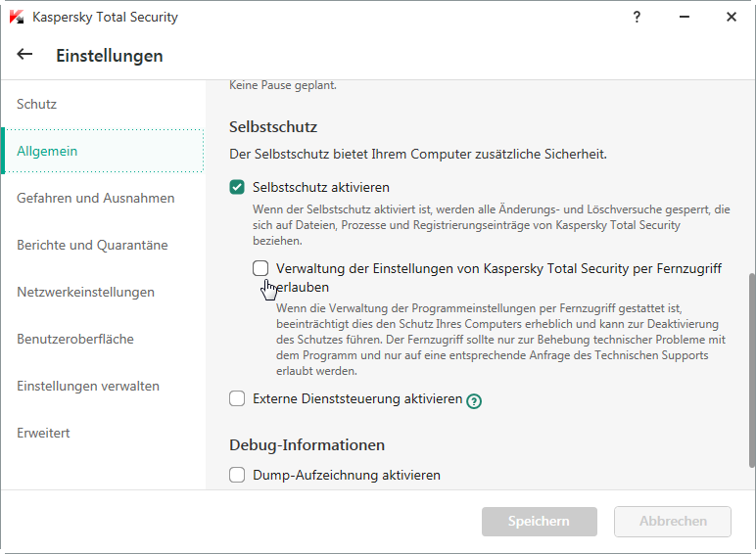Click the Abbrechen button
This screenshot has height=554, width=756.
click(x=673, y=522)
